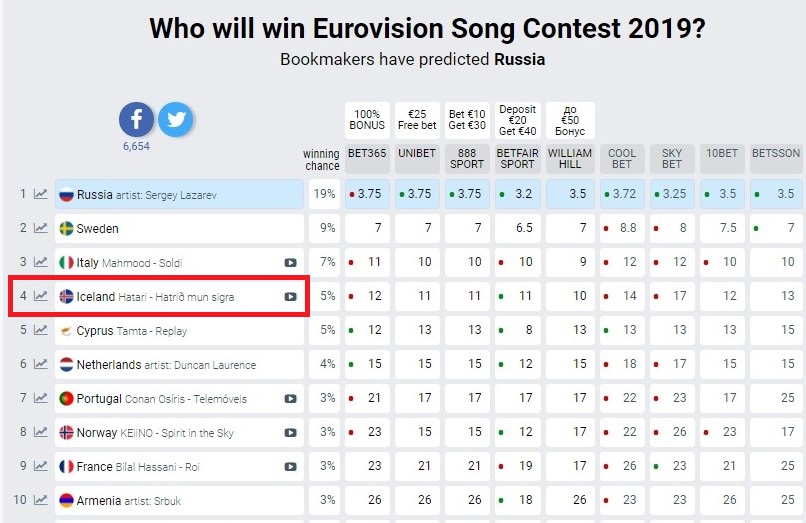
Task: Open the Deposit €20 Get €40 offer
Action: [x=517, y=120]
